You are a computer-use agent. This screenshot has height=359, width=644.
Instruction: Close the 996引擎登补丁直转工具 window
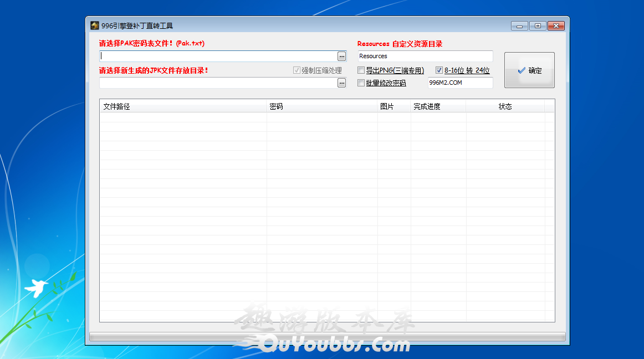tap(556, 25)
